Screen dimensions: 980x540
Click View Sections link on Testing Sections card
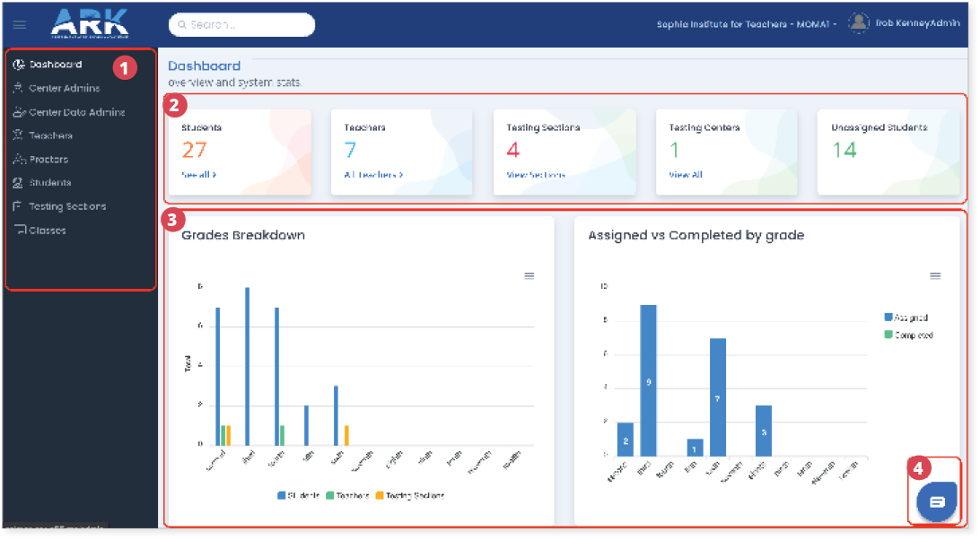pos(536,175)
